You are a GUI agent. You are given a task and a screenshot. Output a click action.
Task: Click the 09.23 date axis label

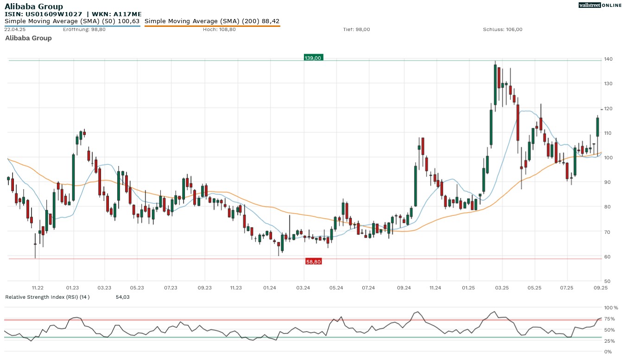[205, 288]
